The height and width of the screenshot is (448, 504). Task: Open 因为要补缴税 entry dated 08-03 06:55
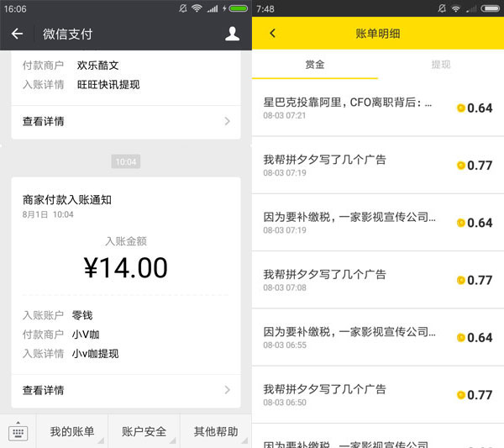pos(378,337)
